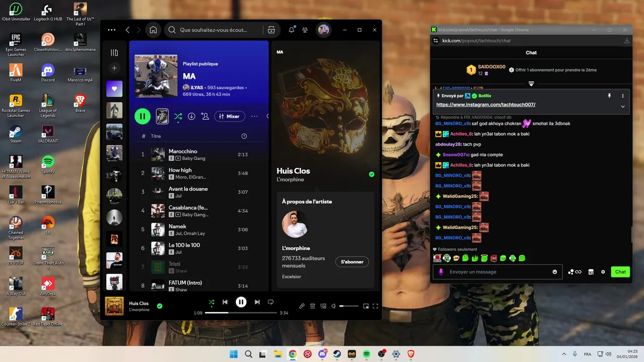644x362 pixels.
Task: Open playlist more options dots
Action: coord(255,116)
